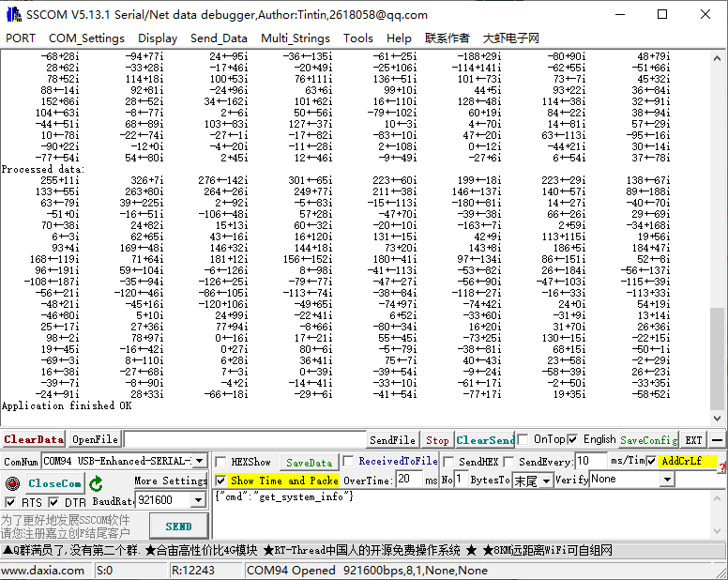Open the COM_Settings menu
Screen dimensions: 728x580
[86, 38]
